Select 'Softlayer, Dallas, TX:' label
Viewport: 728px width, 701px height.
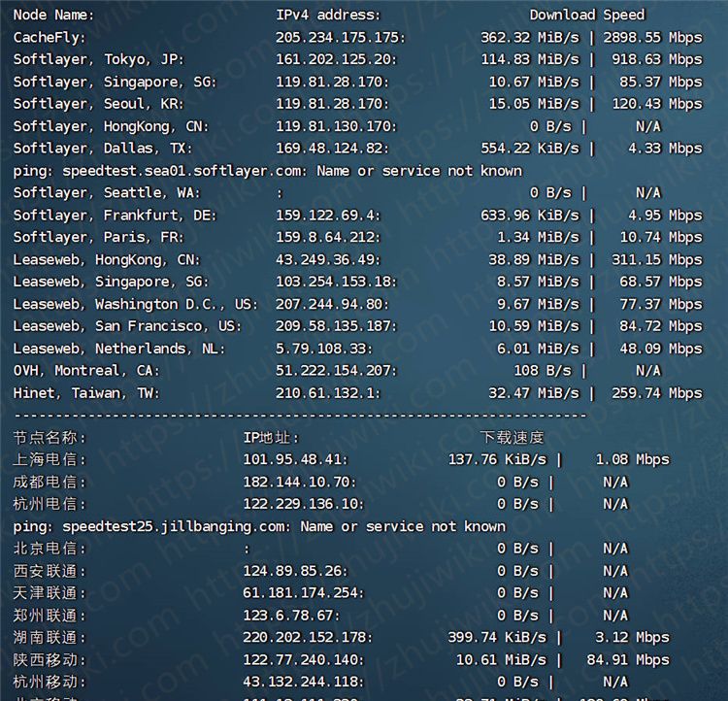click(x=103, y=149)
